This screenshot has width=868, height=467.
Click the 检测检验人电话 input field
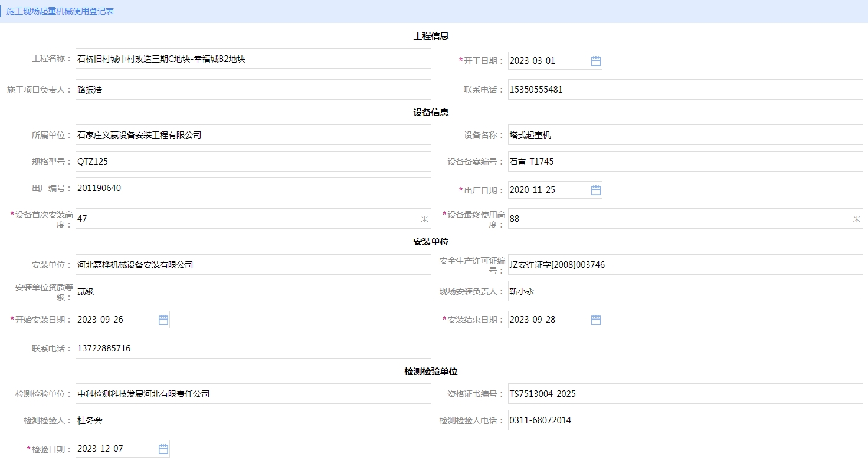point(685,420)
